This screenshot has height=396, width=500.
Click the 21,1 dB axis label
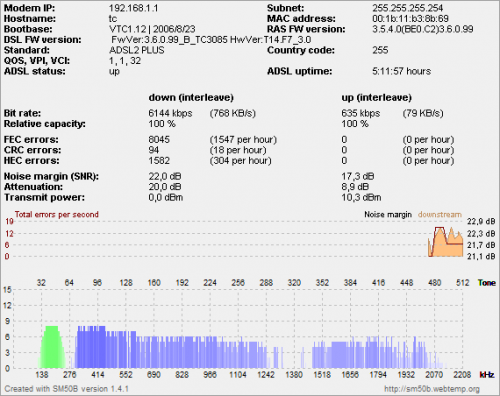tap(481, 257)
